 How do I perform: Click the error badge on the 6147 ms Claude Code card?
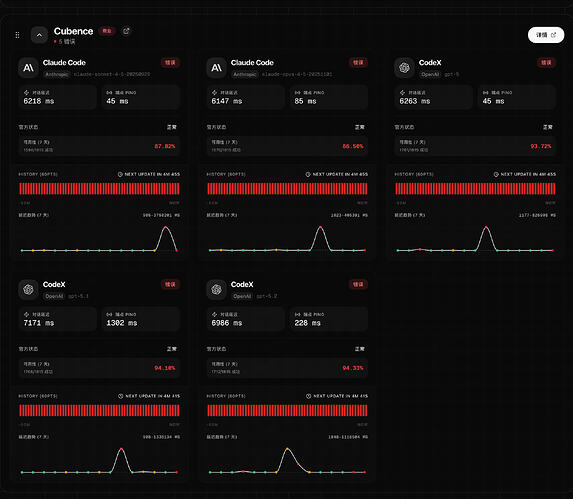[x=358, y=63]
